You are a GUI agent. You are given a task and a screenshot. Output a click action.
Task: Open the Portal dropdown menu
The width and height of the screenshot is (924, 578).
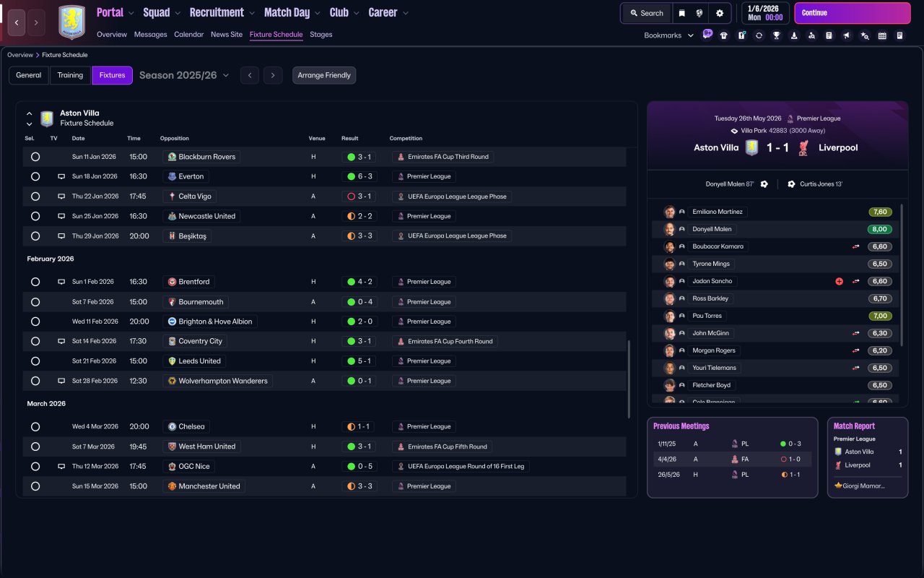pos(115,12)
